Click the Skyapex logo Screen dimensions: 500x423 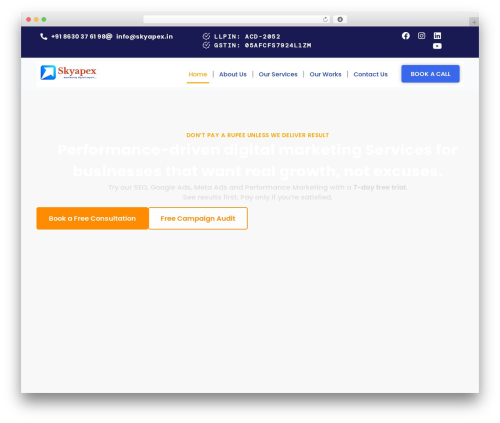68,72
